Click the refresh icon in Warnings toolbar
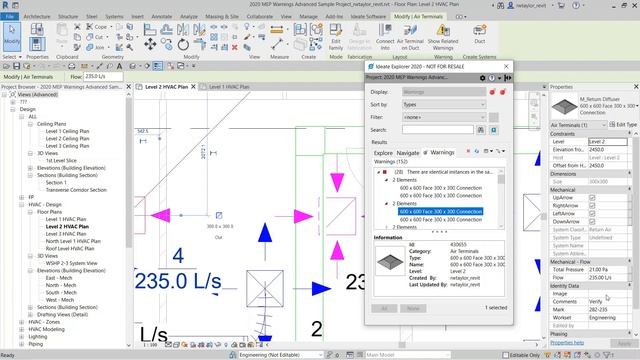The image size is (640, 360). 476,151
